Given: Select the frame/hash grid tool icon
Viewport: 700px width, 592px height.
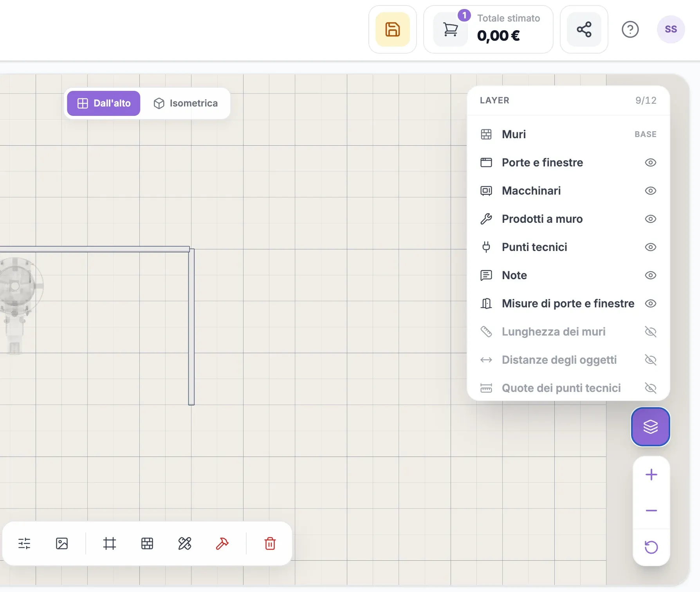Looking at the screenshot, I should (110, 543).
